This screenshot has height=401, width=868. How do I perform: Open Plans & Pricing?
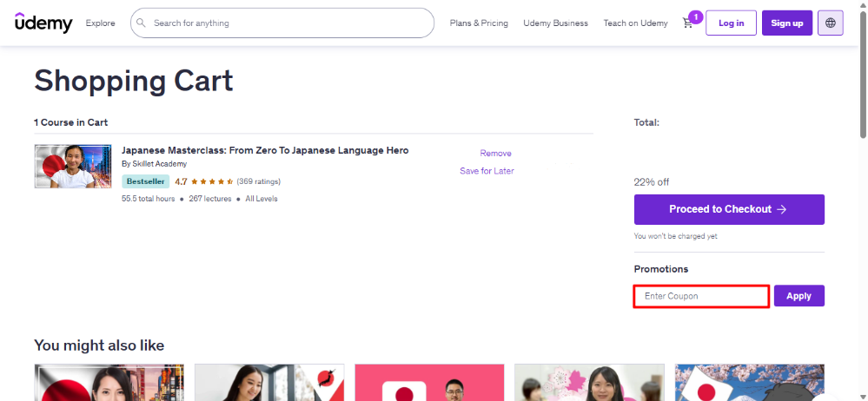point(479,23)
